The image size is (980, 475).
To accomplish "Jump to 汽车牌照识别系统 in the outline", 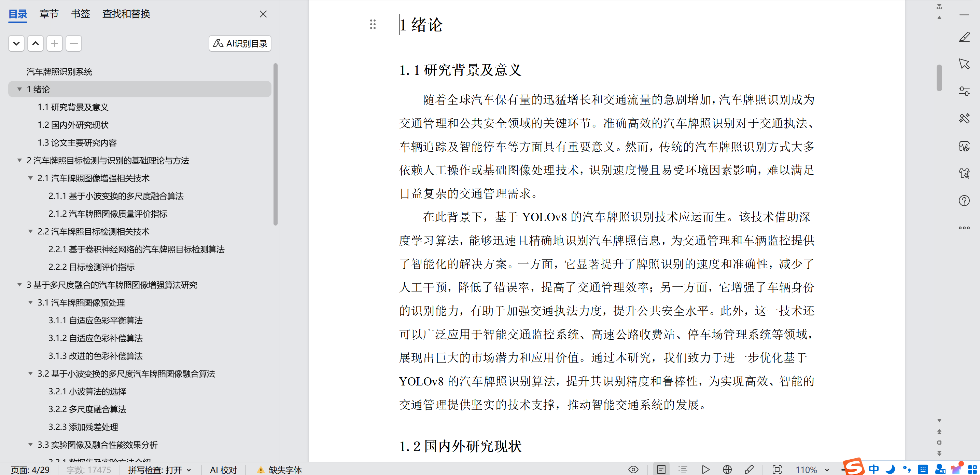I will coord(59,71).
